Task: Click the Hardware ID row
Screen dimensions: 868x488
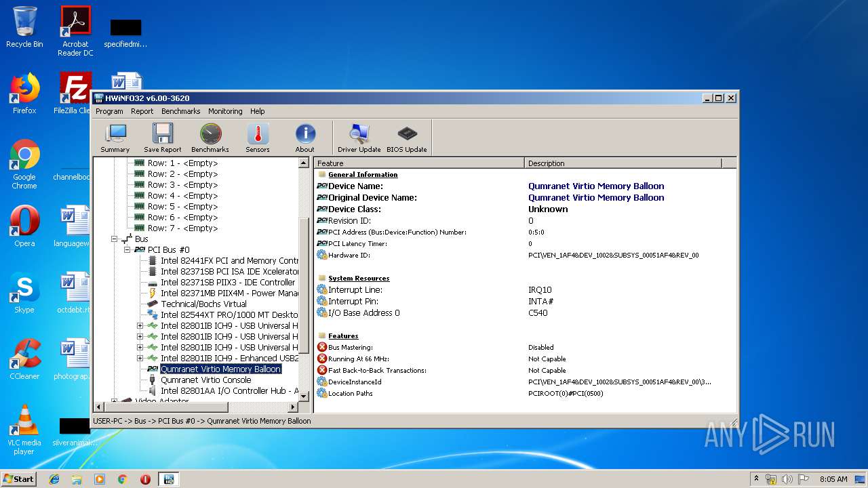Action: coord(525,256)
